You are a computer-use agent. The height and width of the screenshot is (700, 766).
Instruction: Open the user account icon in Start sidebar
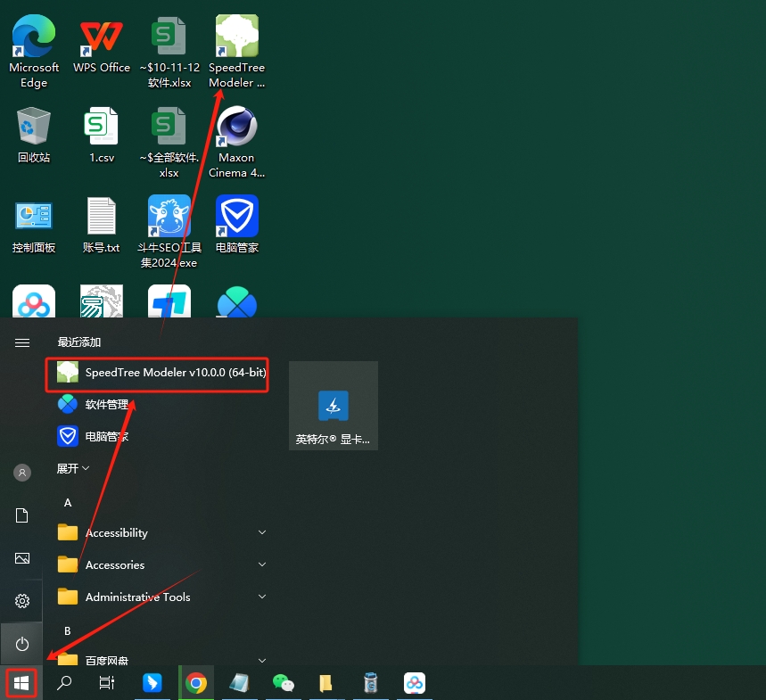[22, 473]
